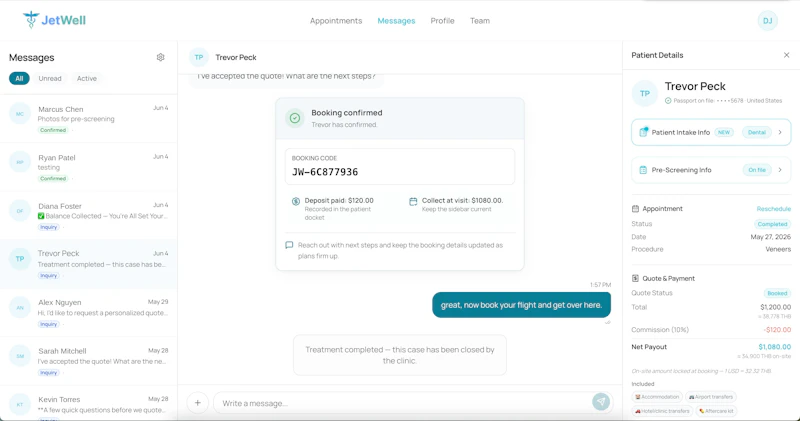
Task: Open messages settings gear
Action: (160, 57)
